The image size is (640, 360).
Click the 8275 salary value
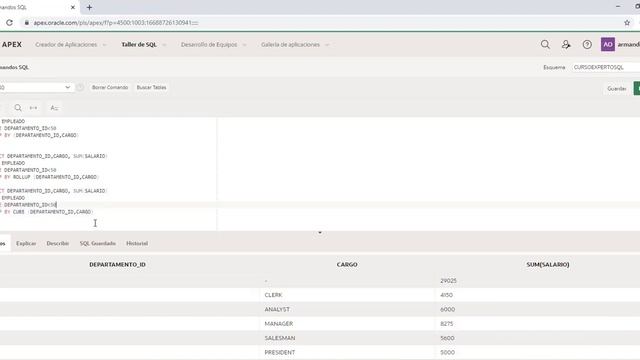(447, 324)
